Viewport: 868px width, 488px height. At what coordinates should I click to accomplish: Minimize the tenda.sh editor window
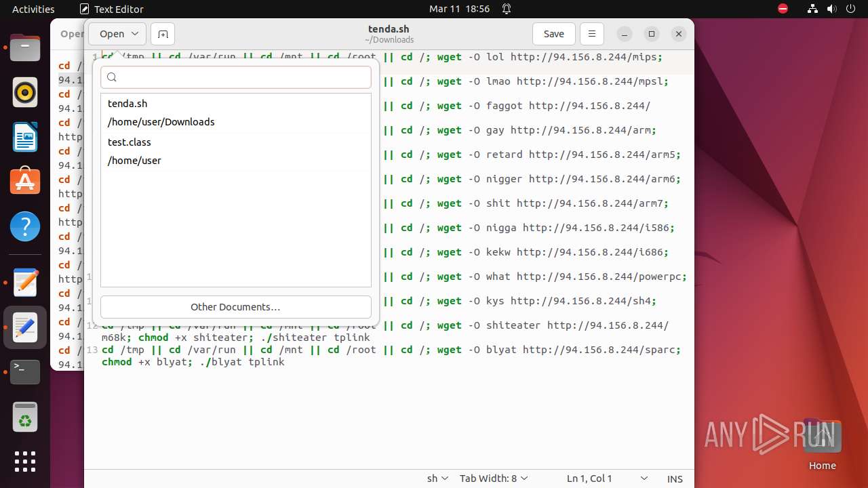[625, 34]
